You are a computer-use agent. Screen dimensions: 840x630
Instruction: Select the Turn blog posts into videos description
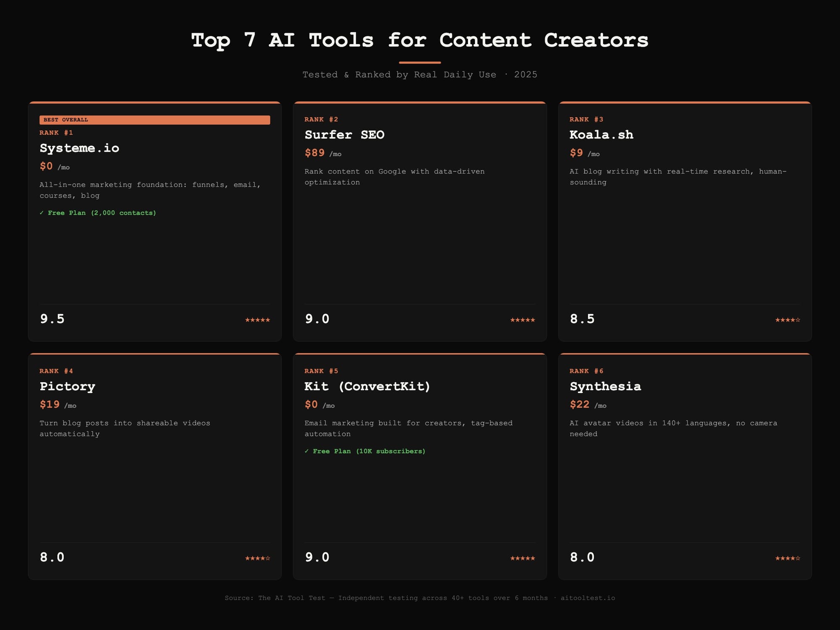(125, 428)
